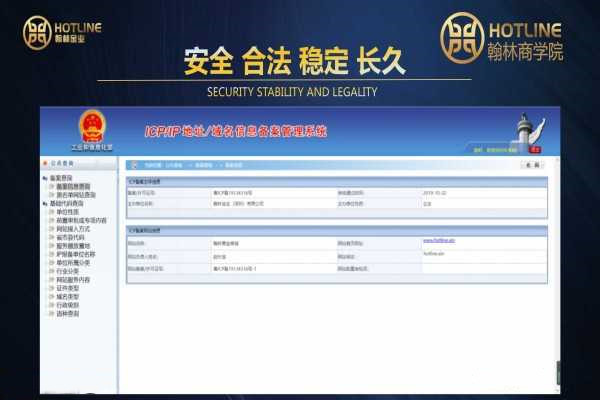600x400 pixels.
Task: Click the red 退出 logout button
Action: click(x=535, y=150)
